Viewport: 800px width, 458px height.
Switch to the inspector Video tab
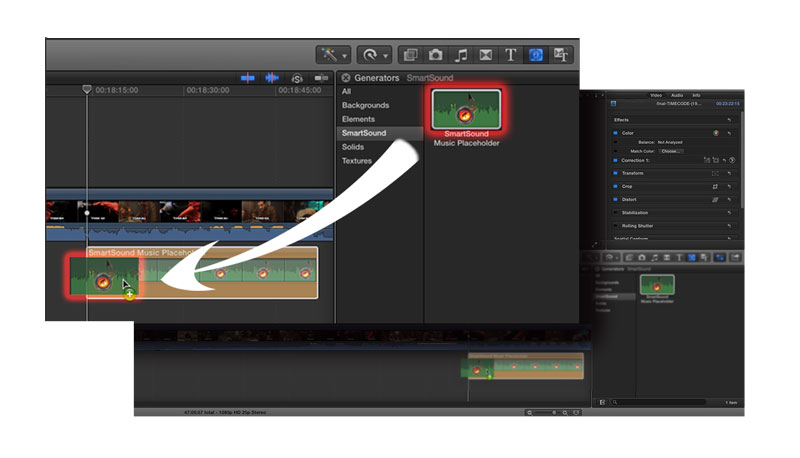click(x=656, y=95)
